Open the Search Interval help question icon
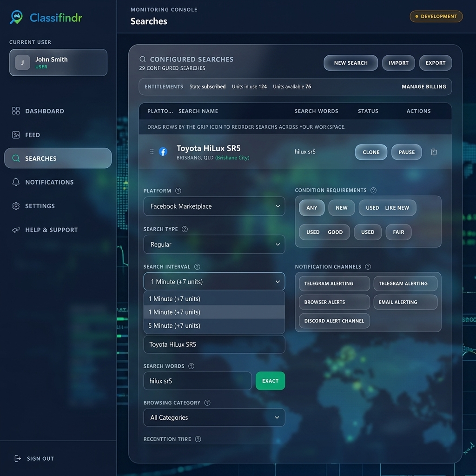476x476 pixels. (197, 266)
